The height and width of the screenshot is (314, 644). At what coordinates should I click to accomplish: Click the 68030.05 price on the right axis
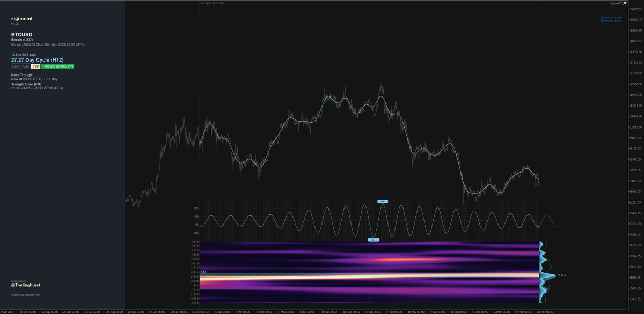635,192
